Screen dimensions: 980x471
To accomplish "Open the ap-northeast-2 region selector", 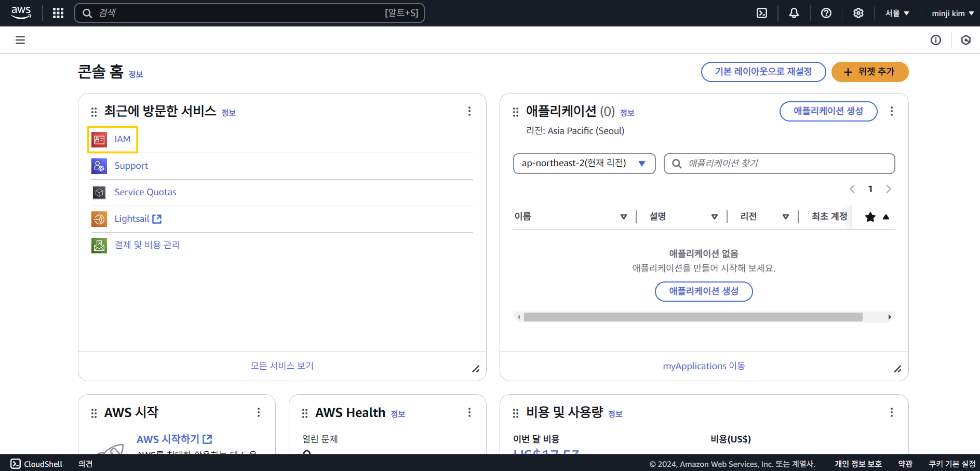I will tap(584, 164).
